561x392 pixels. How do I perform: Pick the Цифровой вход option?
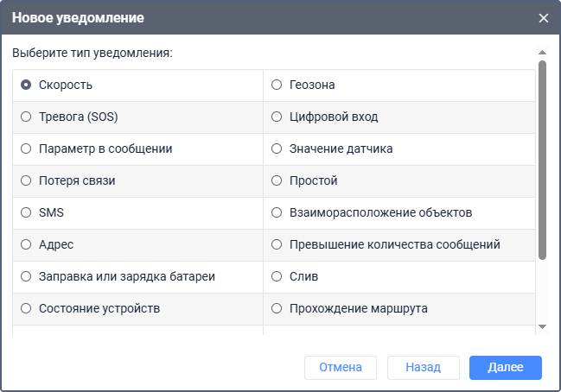[x=277, y=117]
